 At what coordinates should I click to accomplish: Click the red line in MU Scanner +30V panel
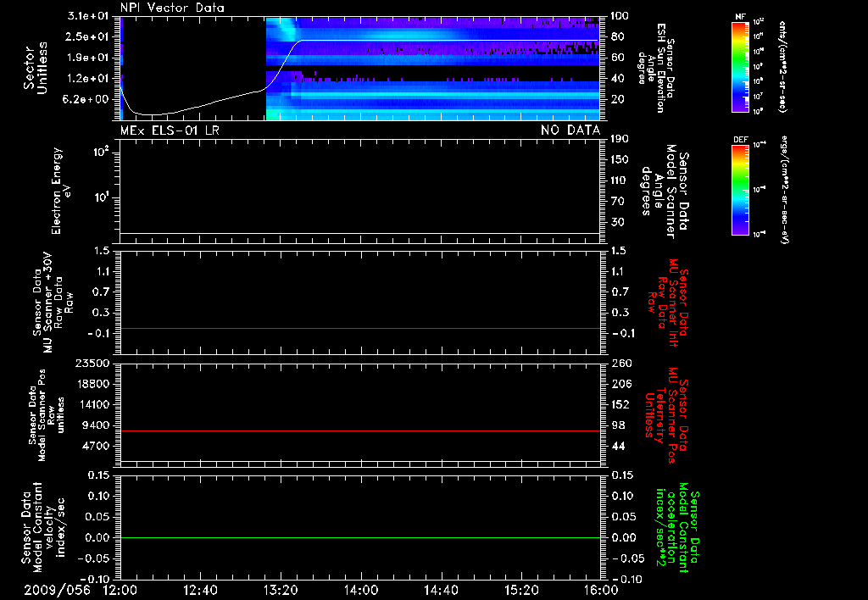point(360,328)
